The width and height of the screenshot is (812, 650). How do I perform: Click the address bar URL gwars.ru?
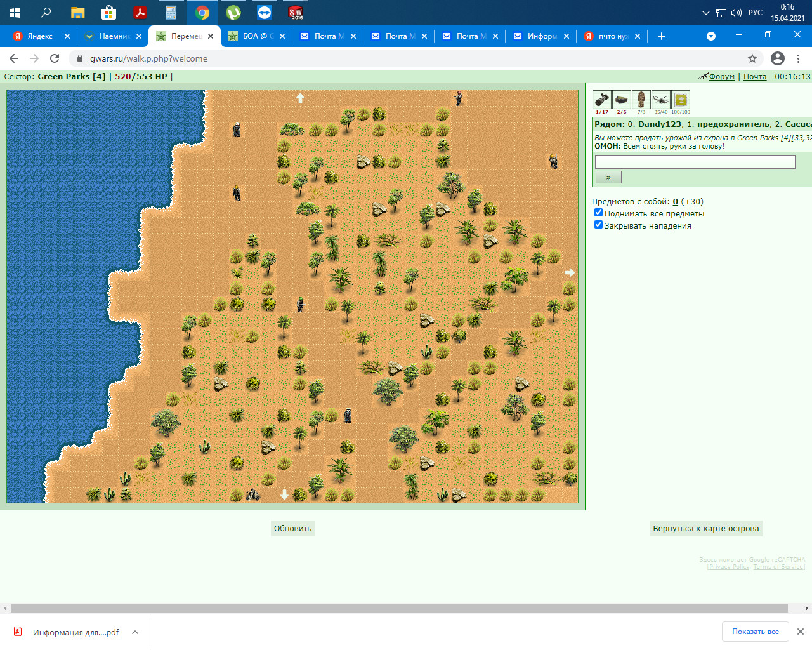coord(148,58)
